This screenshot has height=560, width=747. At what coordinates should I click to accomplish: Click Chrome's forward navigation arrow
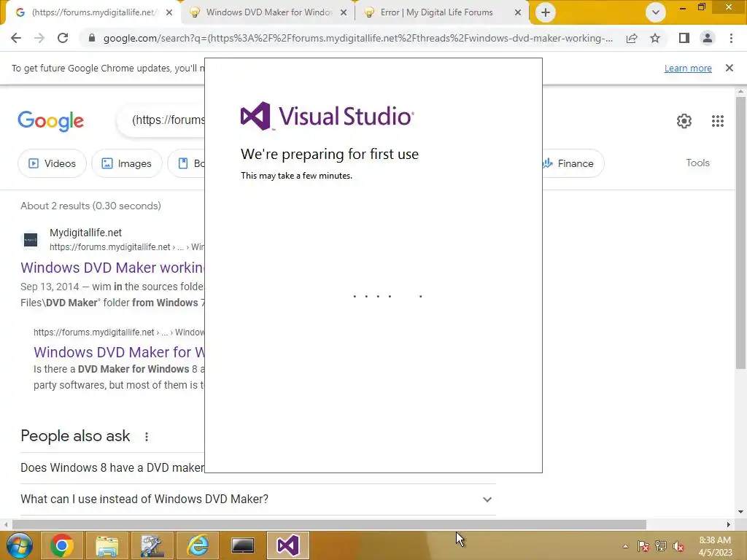point(39,38)
